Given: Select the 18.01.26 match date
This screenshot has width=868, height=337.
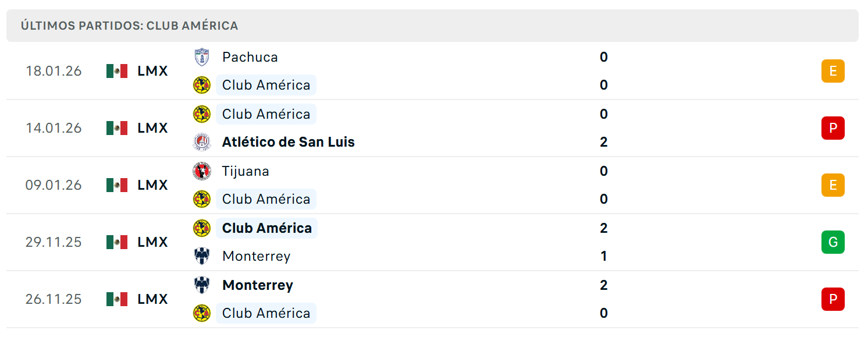Looking at the screenshot, I should click(54, 71).
